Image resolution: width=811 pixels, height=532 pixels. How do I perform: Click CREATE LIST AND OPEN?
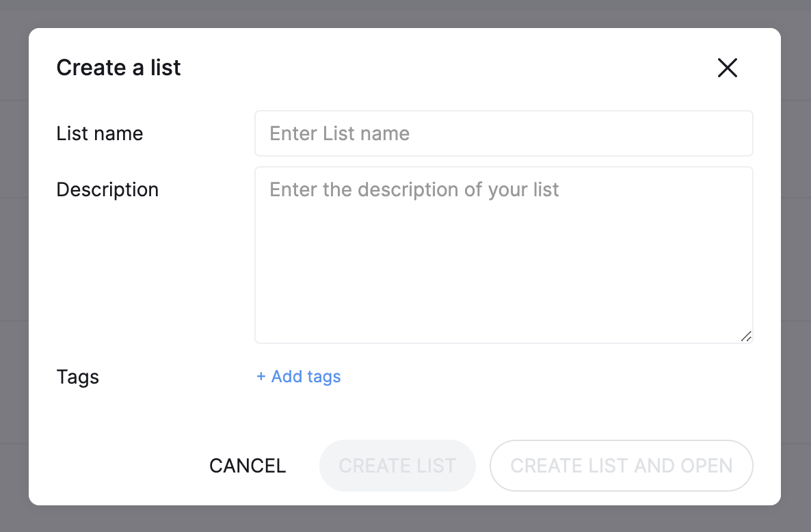tap(621, 466)
